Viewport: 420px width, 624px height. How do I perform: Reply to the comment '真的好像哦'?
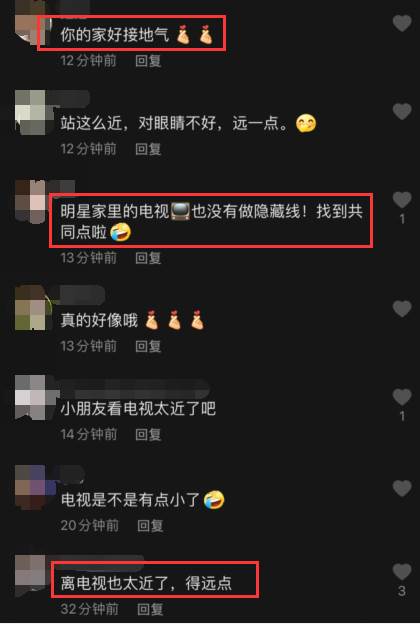coord(148,346)
